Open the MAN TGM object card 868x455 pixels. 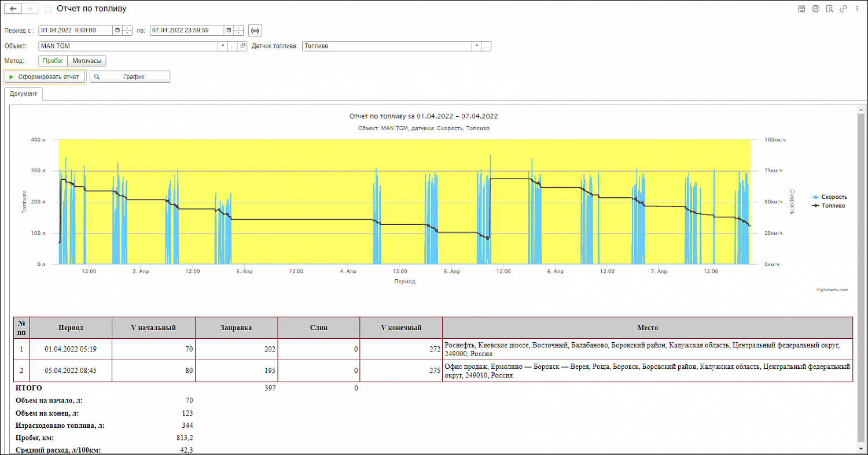[x=242, y=46]
